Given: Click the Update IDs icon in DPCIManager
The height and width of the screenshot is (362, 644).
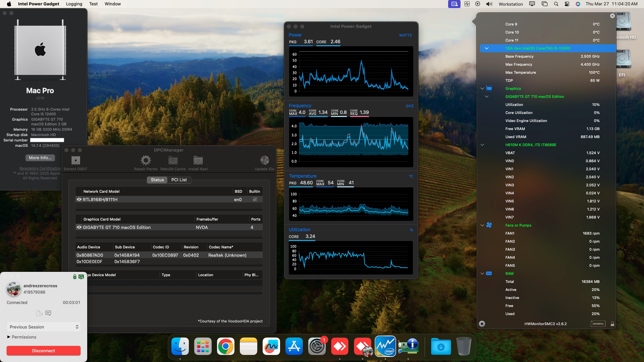Looking at the screenshot, I should click(x=265, y=160).
